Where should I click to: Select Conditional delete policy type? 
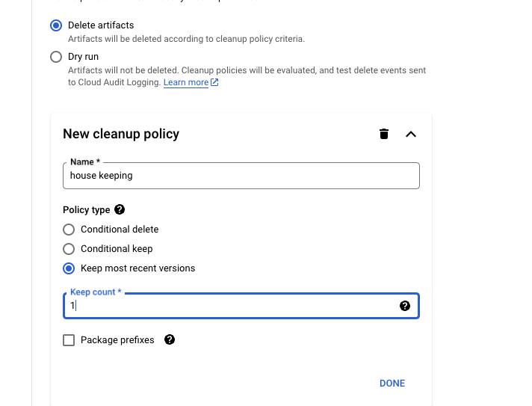pyautogui.click(x=69, y=230)
